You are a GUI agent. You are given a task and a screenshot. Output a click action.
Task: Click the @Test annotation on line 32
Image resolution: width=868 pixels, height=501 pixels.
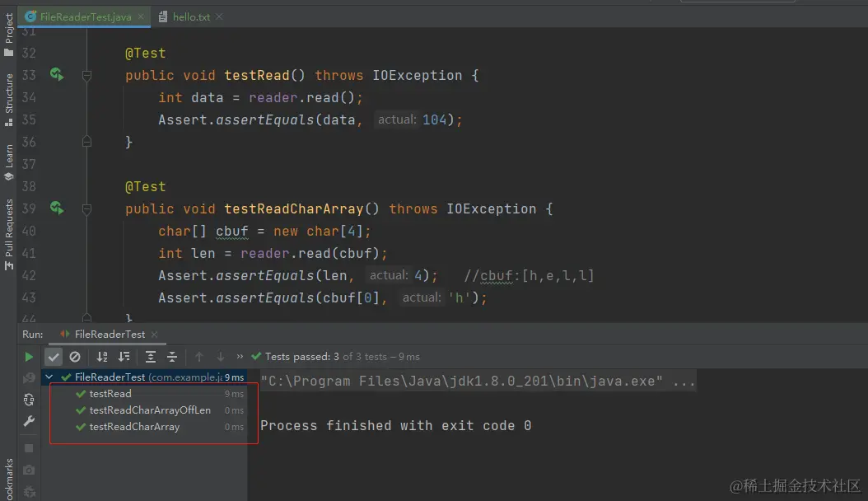[x=145, y=53]
